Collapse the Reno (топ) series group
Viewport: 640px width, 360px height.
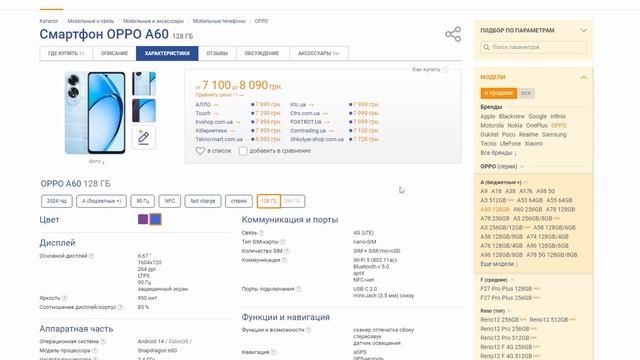(x=509, y=311)
